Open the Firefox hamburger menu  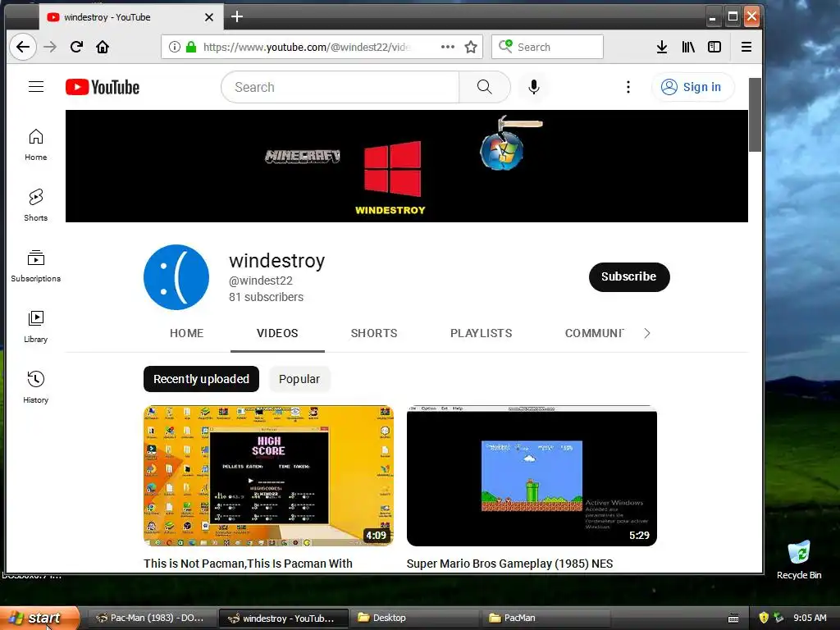(x=746, y=47)
